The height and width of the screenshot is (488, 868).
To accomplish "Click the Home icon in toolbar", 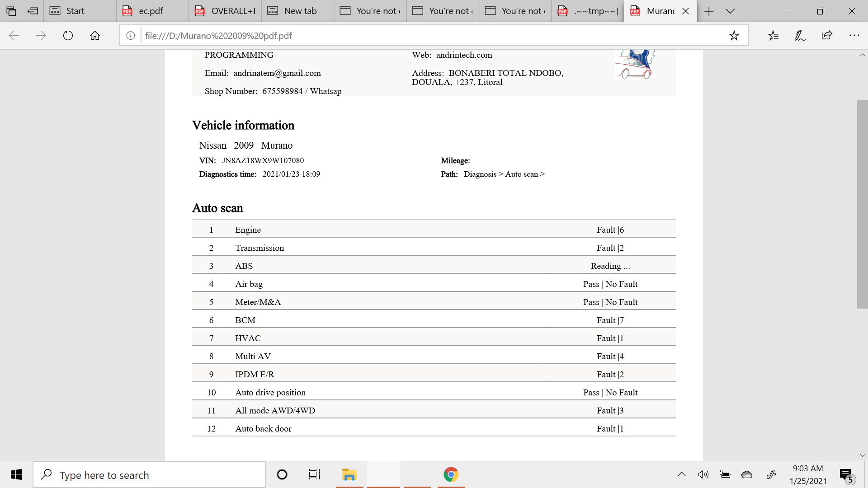I will [95, 36].
